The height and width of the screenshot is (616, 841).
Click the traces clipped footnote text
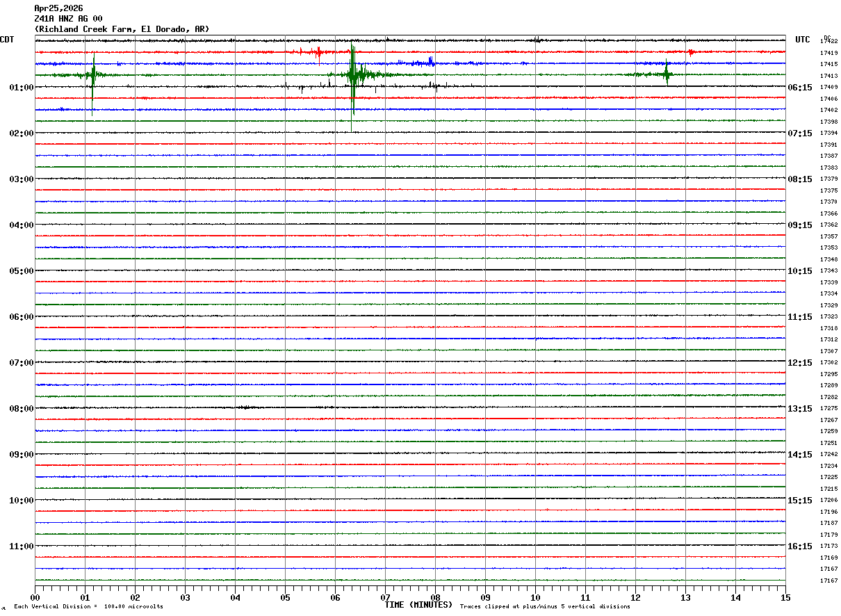click(x=545, y=607)
